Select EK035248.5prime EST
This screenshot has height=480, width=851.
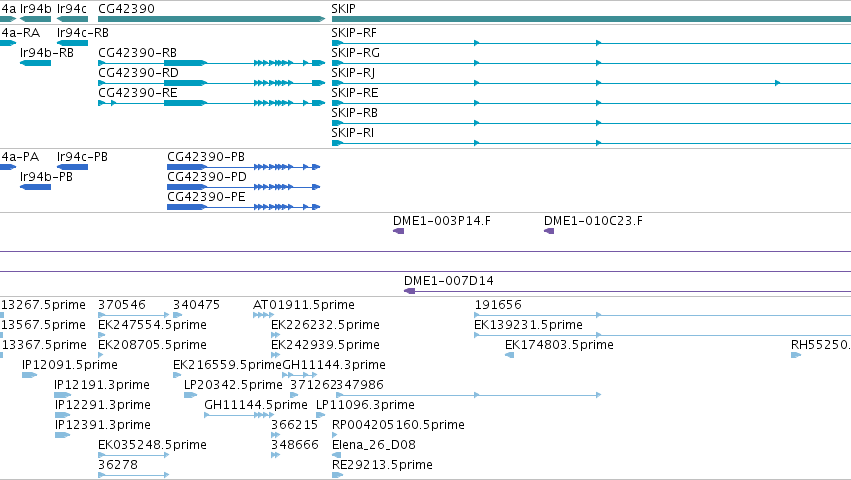[134, 455]
